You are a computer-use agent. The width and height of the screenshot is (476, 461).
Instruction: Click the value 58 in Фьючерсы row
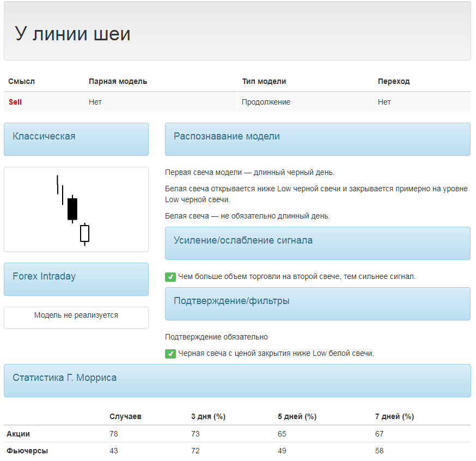[x=379, y=451]
